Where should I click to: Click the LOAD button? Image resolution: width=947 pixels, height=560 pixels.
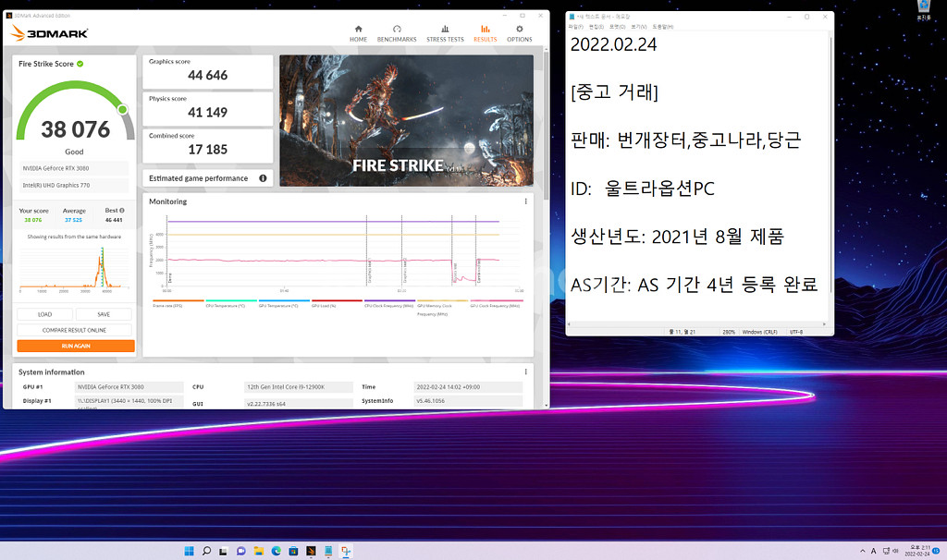point(44,314)
